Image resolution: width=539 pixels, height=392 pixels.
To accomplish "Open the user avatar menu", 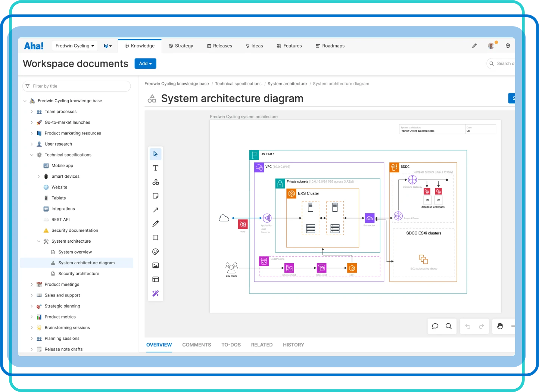I will 491,46.
